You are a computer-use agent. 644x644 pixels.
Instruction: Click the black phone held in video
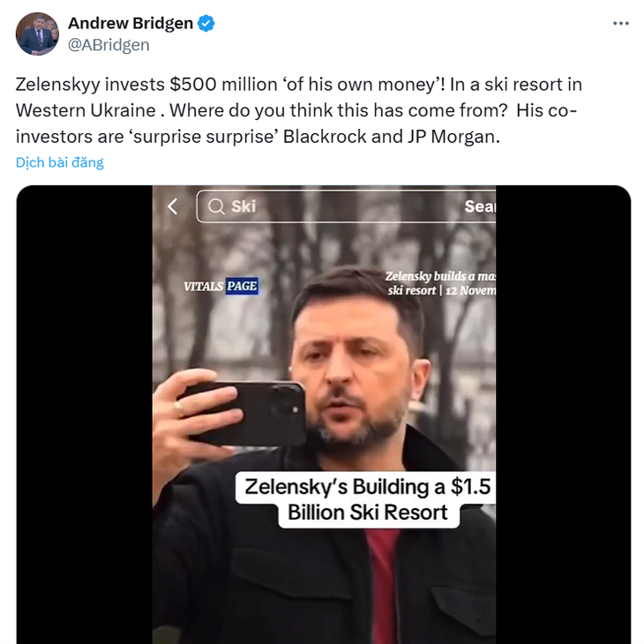246,413
